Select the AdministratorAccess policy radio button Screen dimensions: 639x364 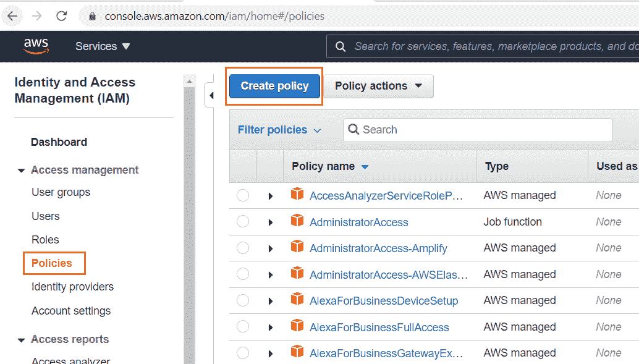click(243, 222)
